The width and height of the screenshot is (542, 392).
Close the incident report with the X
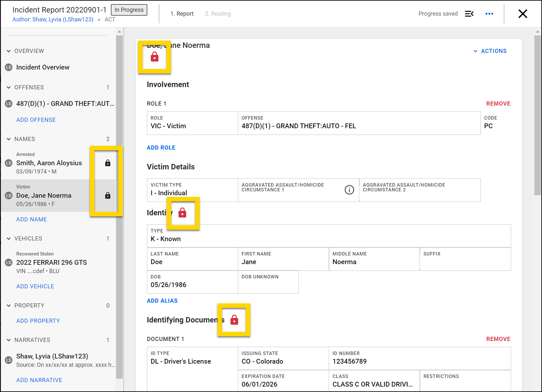pos(523,14)
